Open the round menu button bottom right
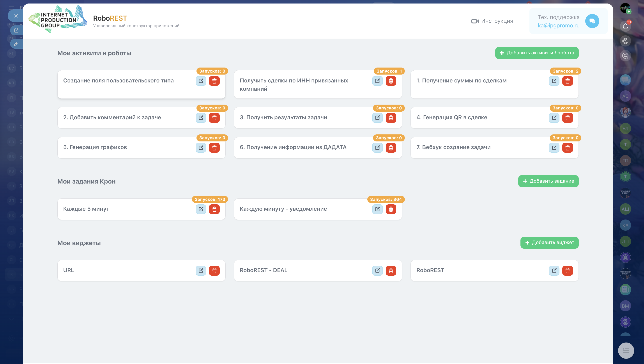Viewport: 644px width, 364px height. (626, 350)
